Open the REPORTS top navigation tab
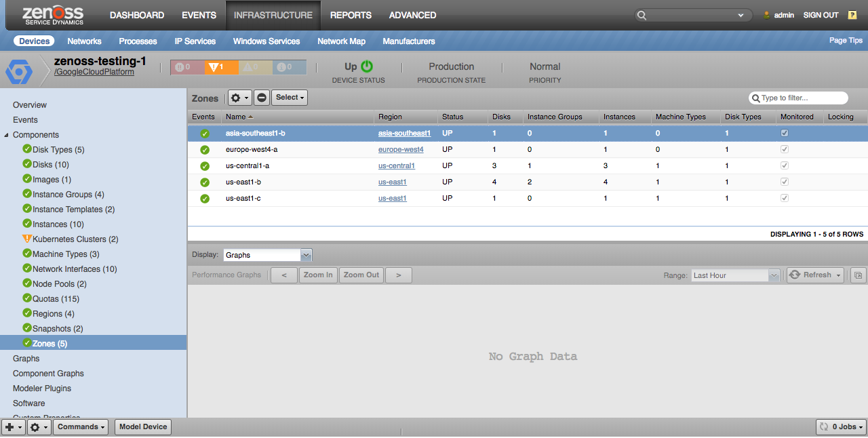868x438 pixels. [351, 15]
